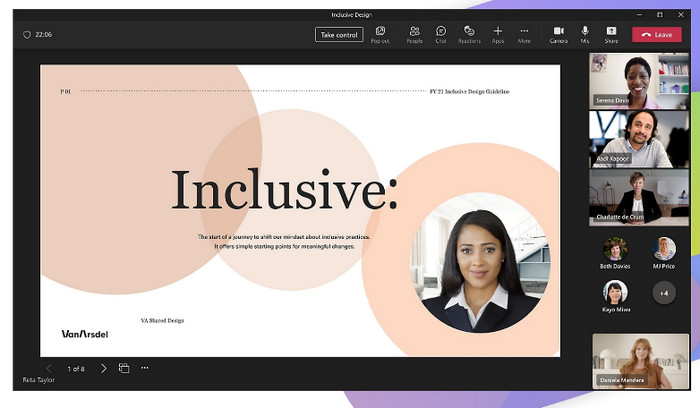700x408 pixels.
Task: Show the +4 more participants
Action: (x=664, y=293)
